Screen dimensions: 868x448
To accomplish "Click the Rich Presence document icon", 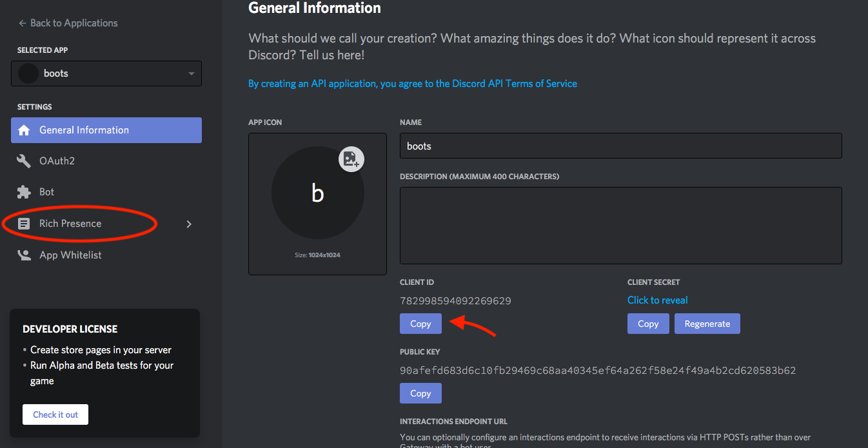I will click(x=24, y=224).
